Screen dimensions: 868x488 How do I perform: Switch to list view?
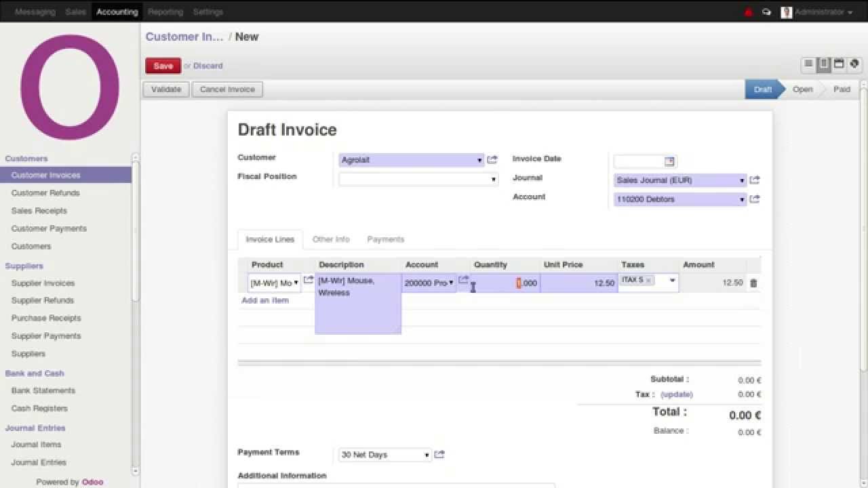(808, 64)
